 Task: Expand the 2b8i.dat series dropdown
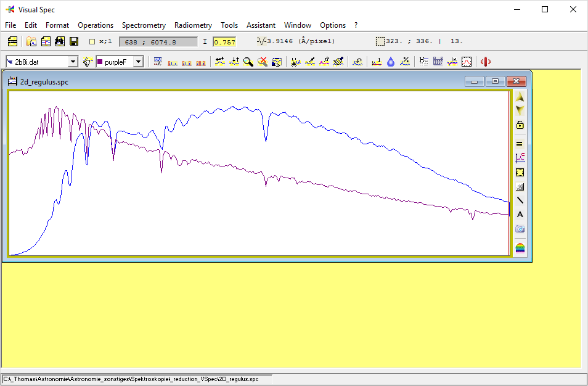pos(73,62)
